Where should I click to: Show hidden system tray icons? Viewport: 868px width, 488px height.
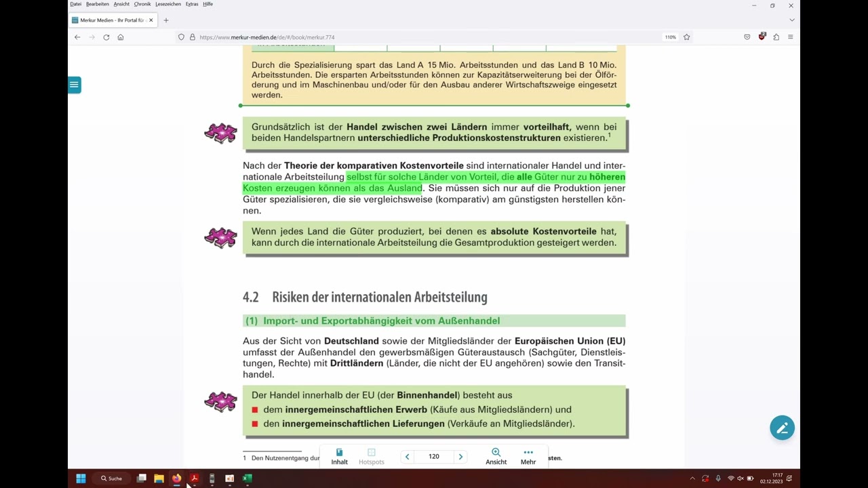692,479
